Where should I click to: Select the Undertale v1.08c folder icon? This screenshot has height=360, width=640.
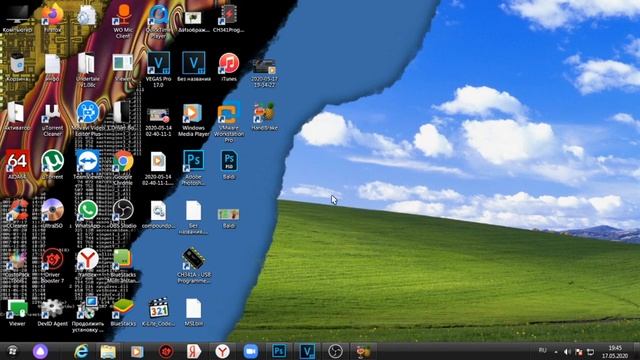[x=87, y=70]
